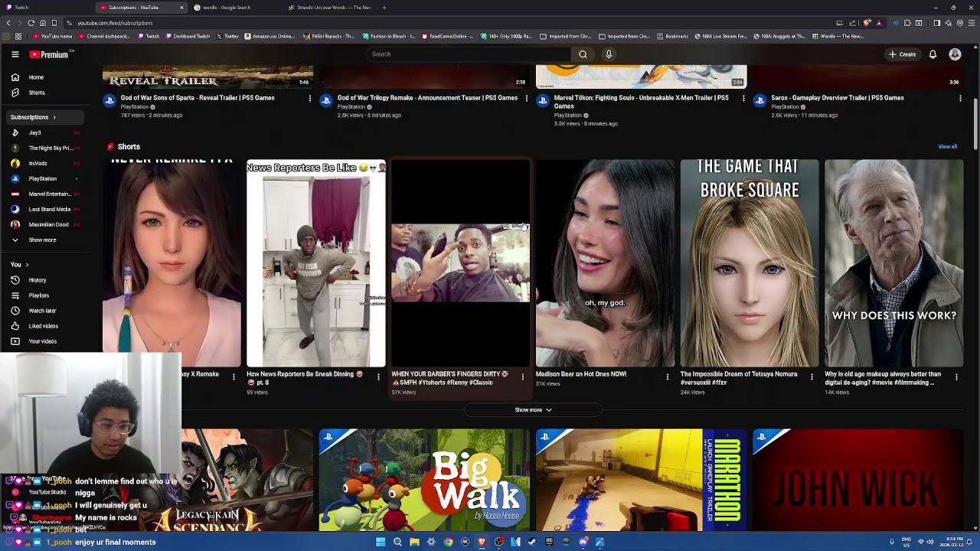
Task: Go to Home in the sidebar
Action: (44, 77)
